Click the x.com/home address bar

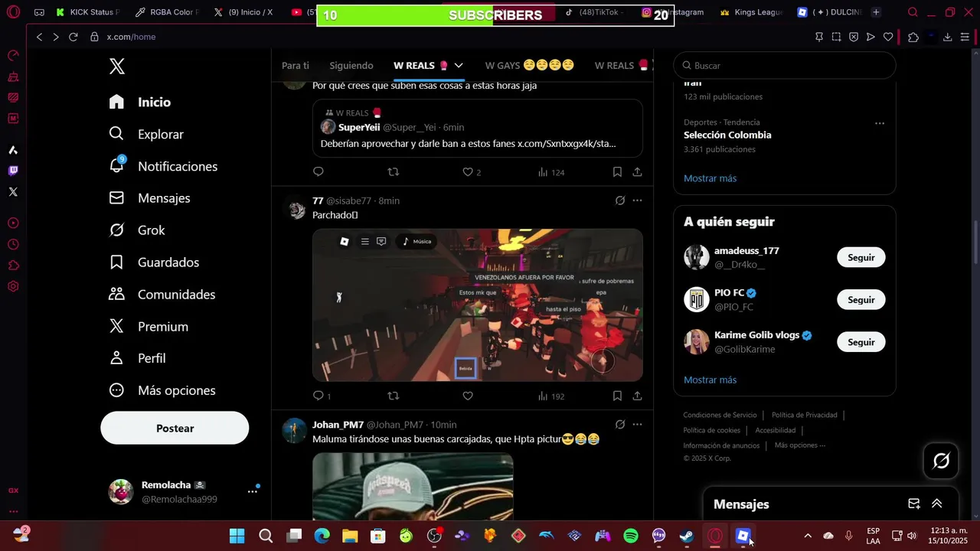(131, 37)
